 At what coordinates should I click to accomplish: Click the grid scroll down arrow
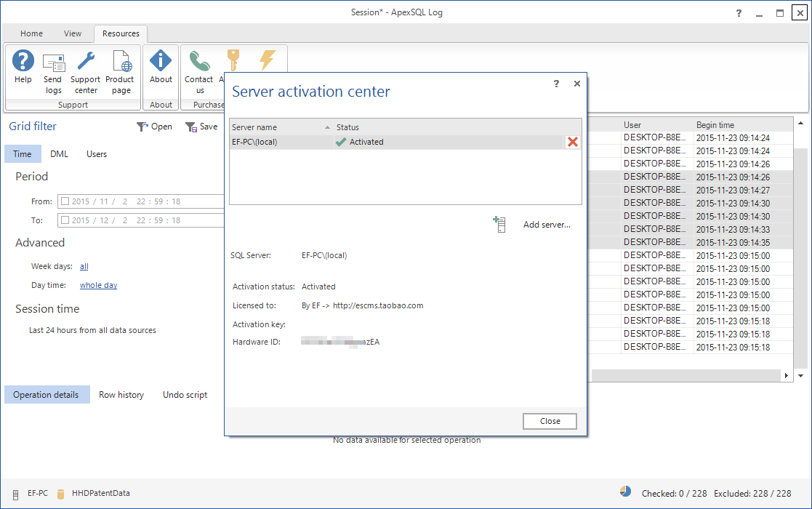800,376
